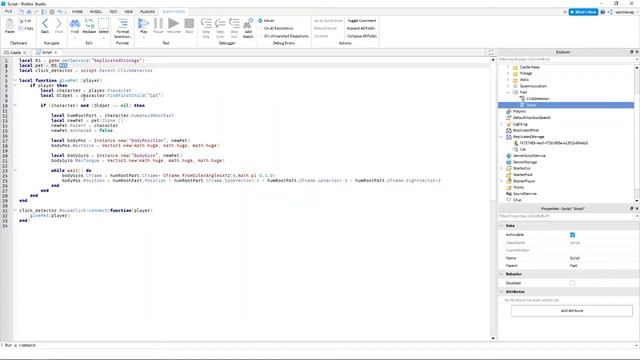The image size is (640, 360).
Task: Click the What's New button
Action: click(583, 12)
